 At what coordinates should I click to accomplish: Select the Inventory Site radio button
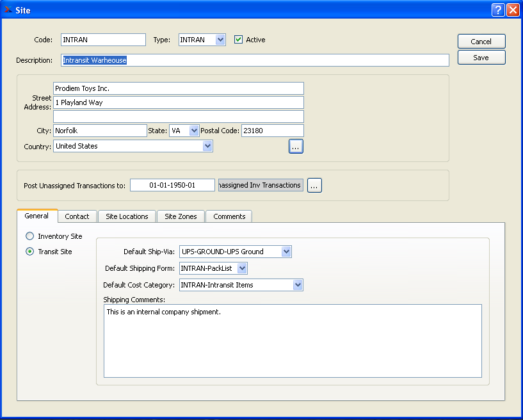click(x=29, y=236)
